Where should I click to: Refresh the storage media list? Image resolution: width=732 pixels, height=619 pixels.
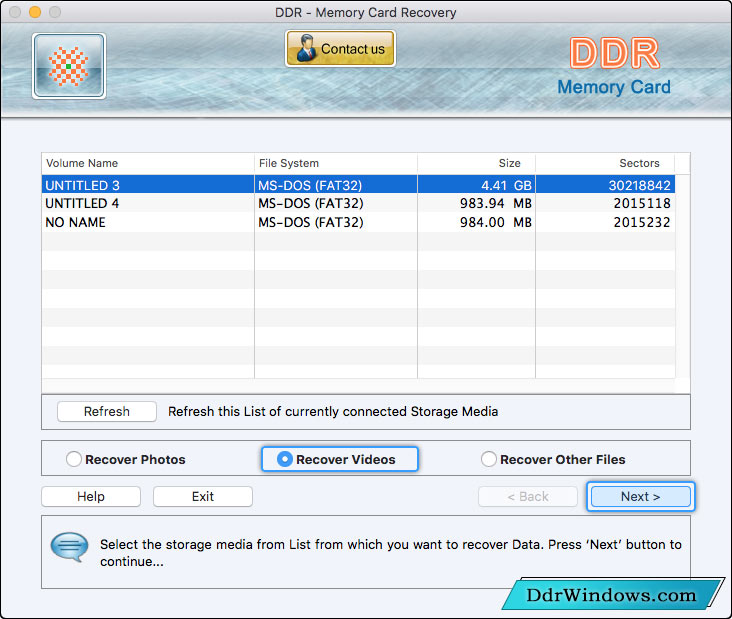[107, 411]
